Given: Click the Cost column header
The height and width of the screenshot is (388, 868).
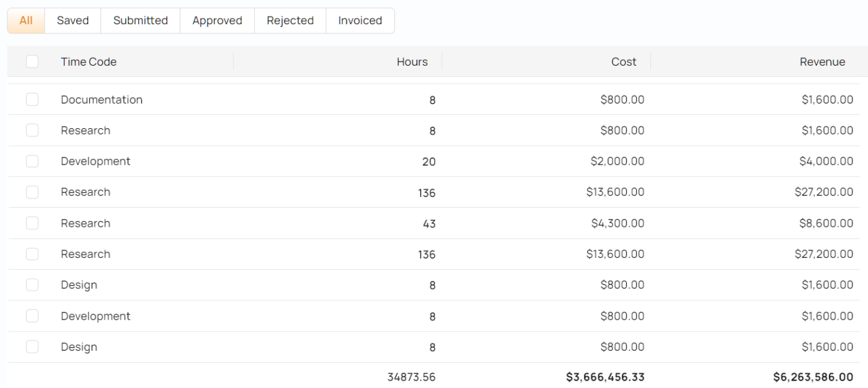Looking at the screenshot, I should tap(624, 61).
